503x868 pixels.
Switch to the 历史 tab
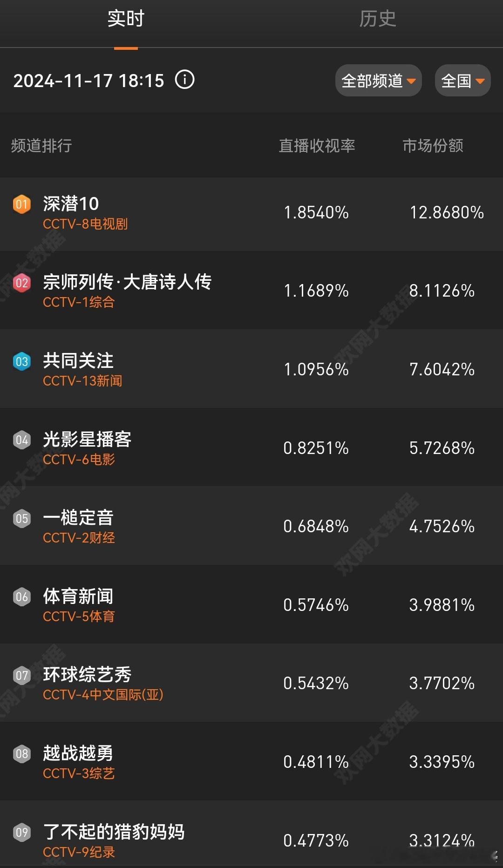[x=377, y=19]
